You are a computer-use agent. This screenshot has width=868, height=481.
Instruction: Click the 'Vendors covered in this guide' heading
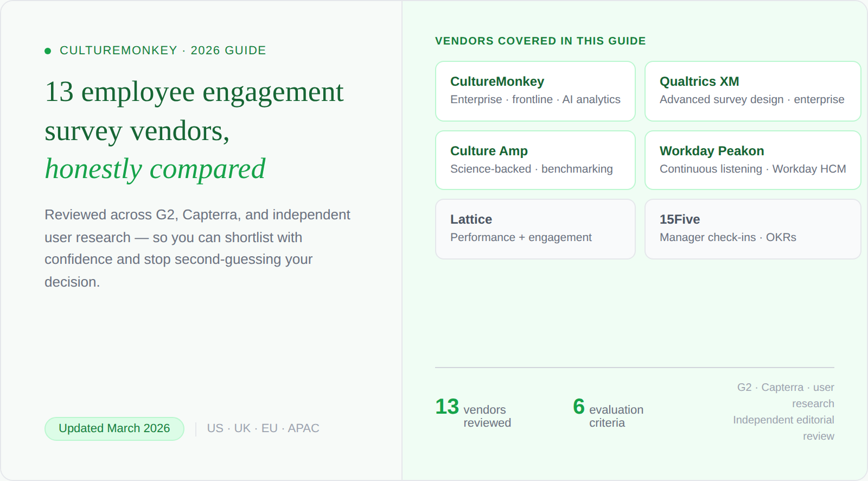click(x=540, y=41)
